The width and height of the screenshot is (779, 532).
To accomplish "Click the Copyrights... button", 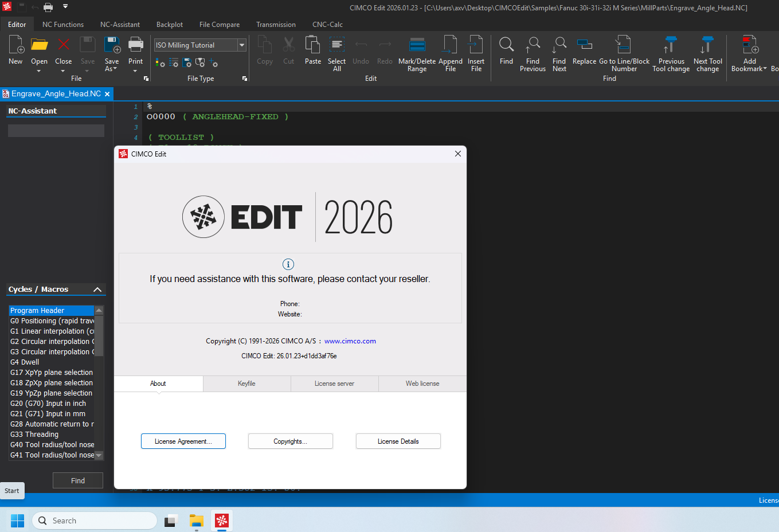I will (x=291, y=441).
